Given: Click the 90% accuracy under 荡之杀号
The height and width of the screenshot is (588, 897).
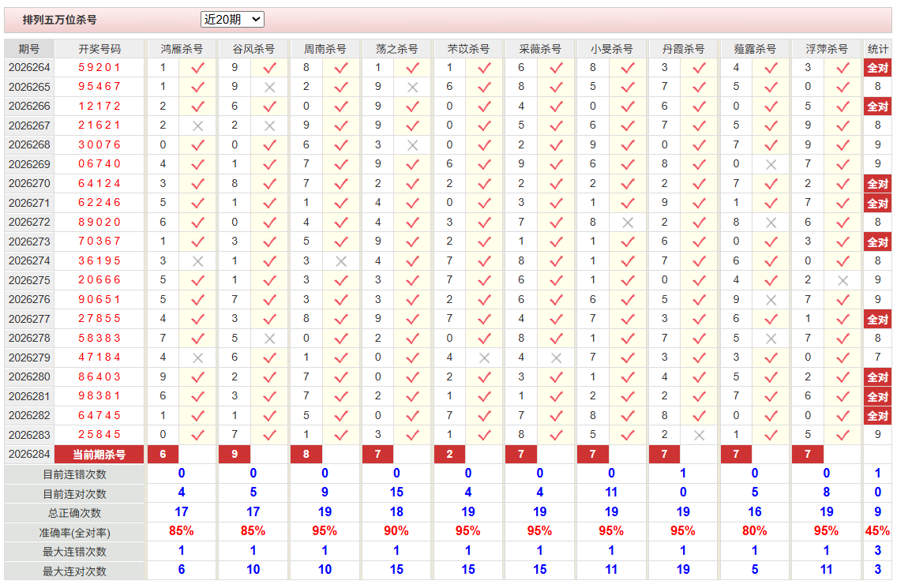Looking at the screenshot, I should click(396, 531).
